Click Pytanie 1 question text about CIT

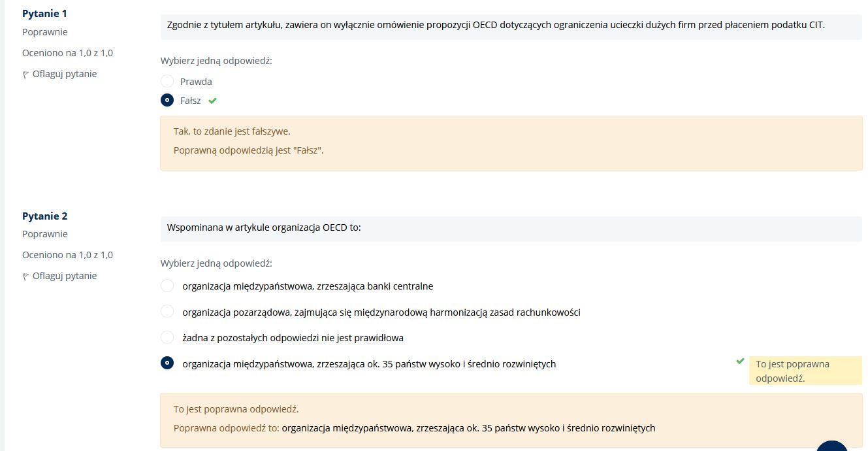tap(496, 25)
